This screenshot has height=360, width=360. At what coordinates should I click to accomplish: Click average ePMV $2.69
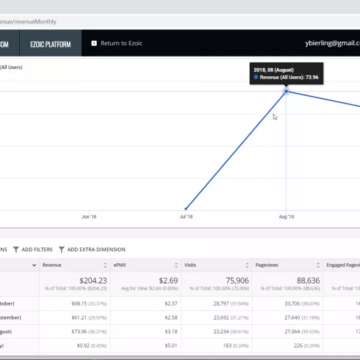pos(168,281)
